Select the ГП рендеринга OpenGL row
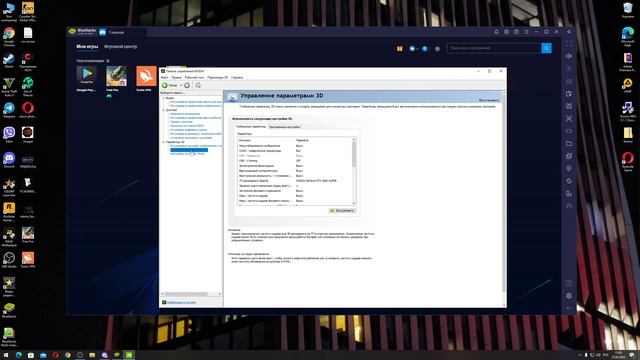Image resolution: width=640 pixels, height=360 pixels. [295, 180]
